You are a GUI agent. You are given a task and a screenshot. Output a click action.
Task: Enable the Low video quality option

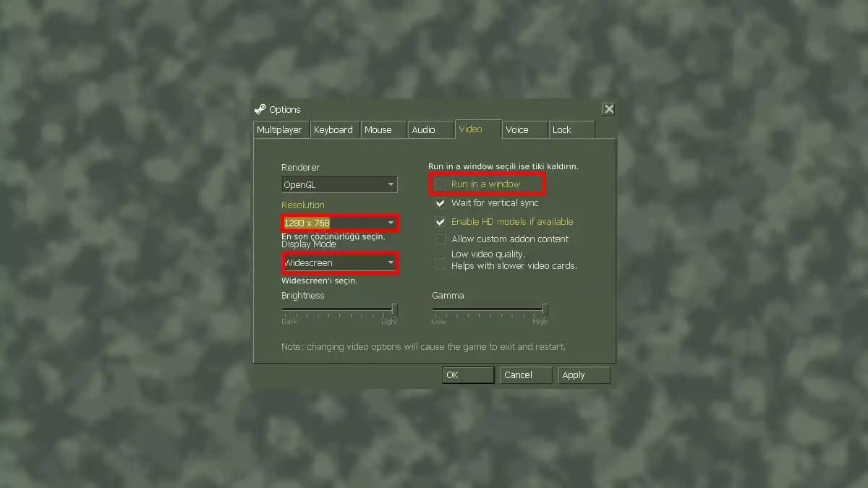(441, 264)
